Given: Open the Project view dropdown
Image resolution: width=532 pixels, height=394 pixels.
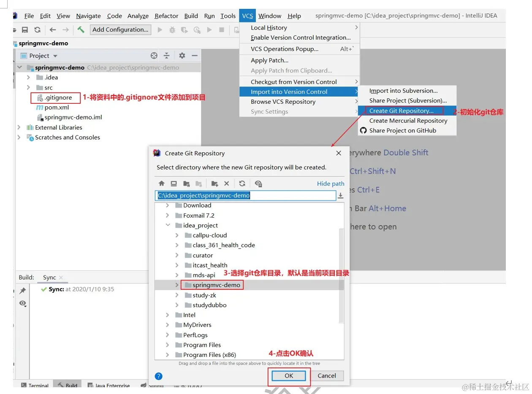Looking at the screenshot, I should (55, 56).
